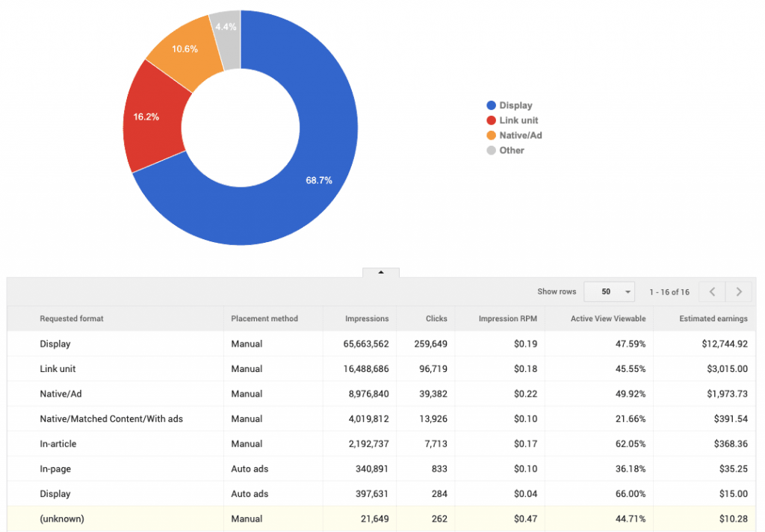
Task: Go to the previous page of rows
Action: coord(712,292)
